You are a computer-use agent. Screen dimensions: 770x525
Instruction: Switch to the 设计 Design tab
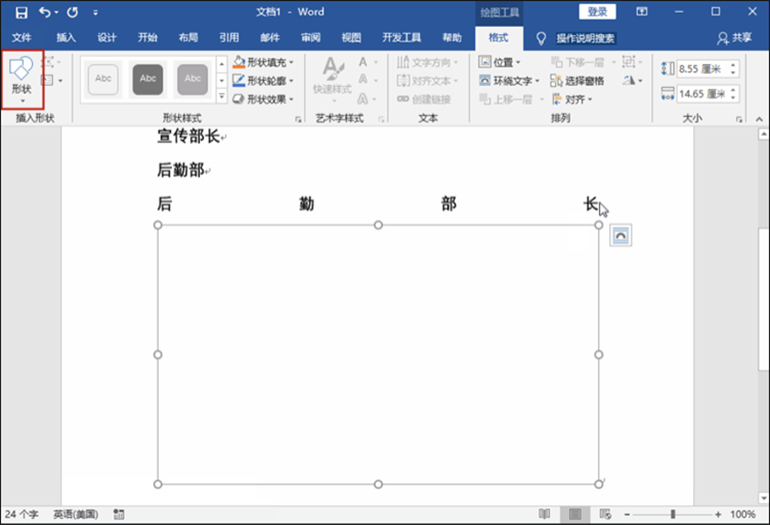coord(107,38)
